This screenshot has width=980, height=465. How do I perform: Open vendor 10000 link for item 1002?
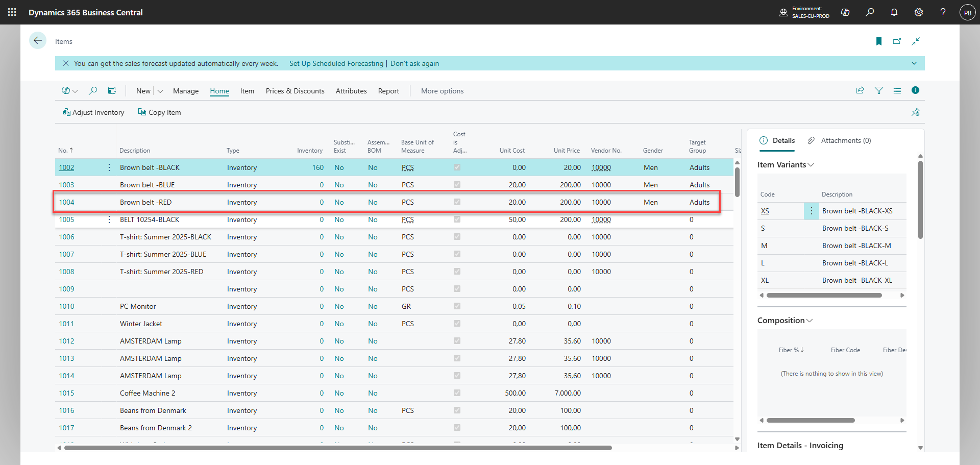[x=601, y=167]
